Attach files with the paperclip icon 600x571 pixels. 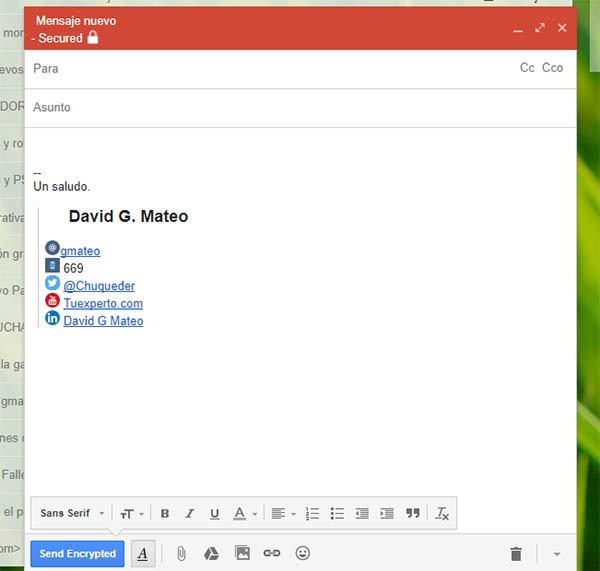[x=181, y=553]
